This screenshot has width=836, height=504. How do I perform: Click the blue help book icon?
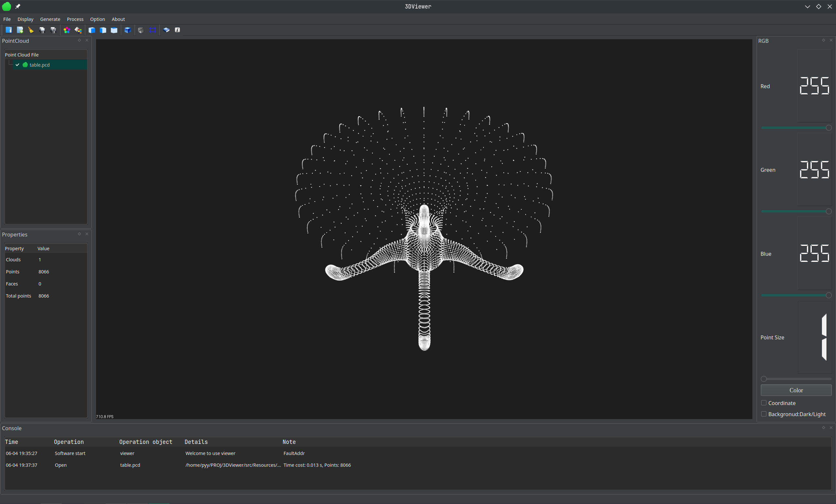(166, 30)
